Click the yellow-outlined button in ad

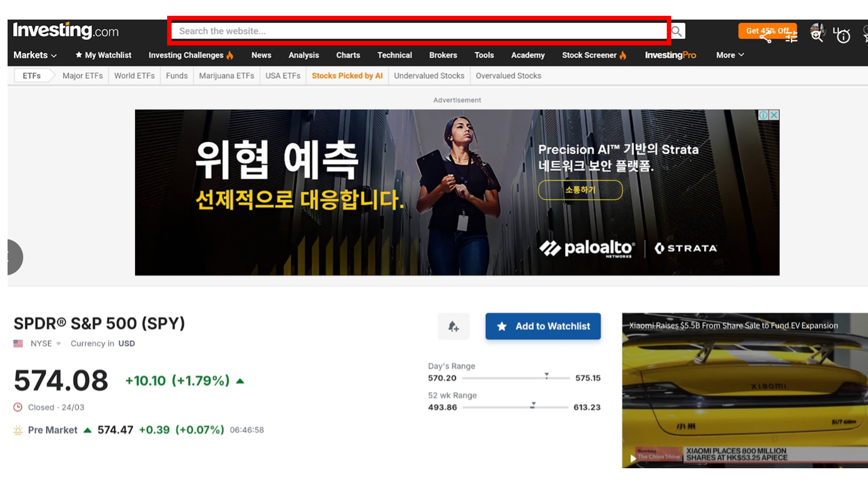[580, 190]
